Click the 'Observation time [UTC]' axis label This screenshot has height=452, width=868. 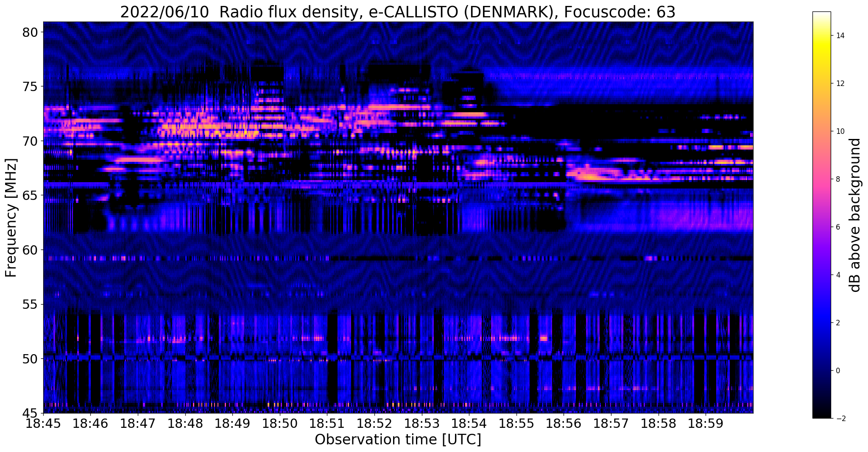398,440
